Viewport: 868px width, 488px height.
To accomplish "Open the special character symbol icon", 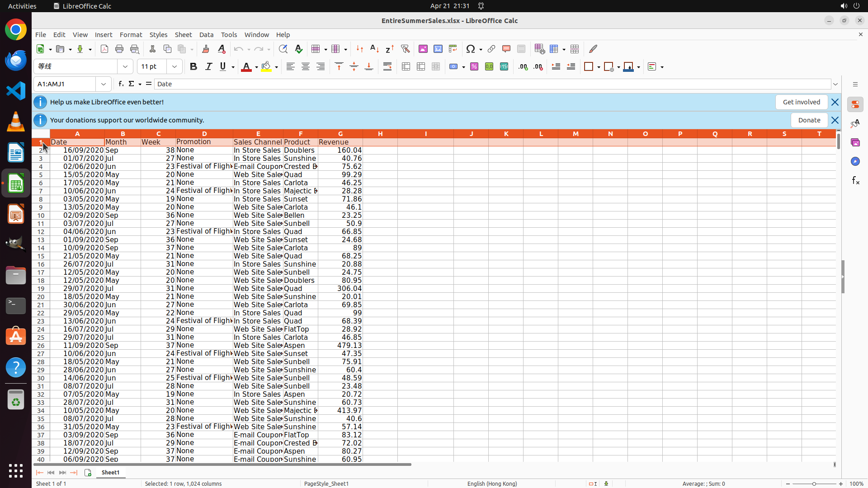I will [471, 49].
